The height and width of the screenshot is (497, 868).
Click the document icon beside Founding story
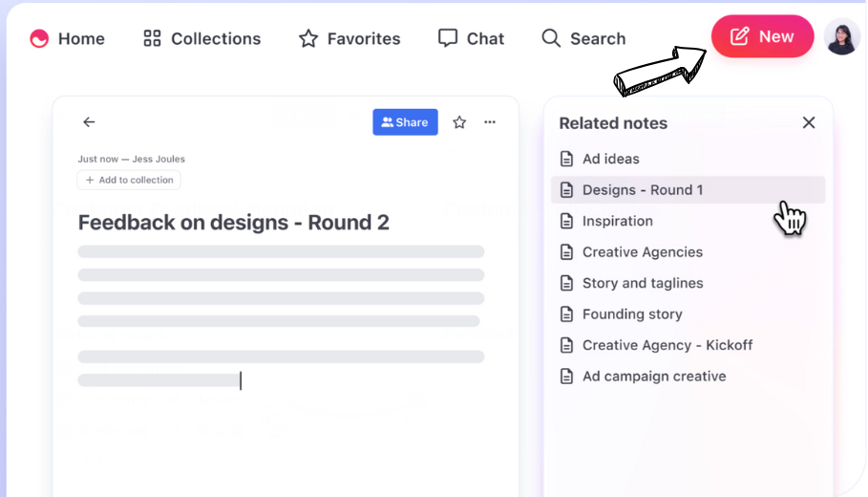point(567,314)
